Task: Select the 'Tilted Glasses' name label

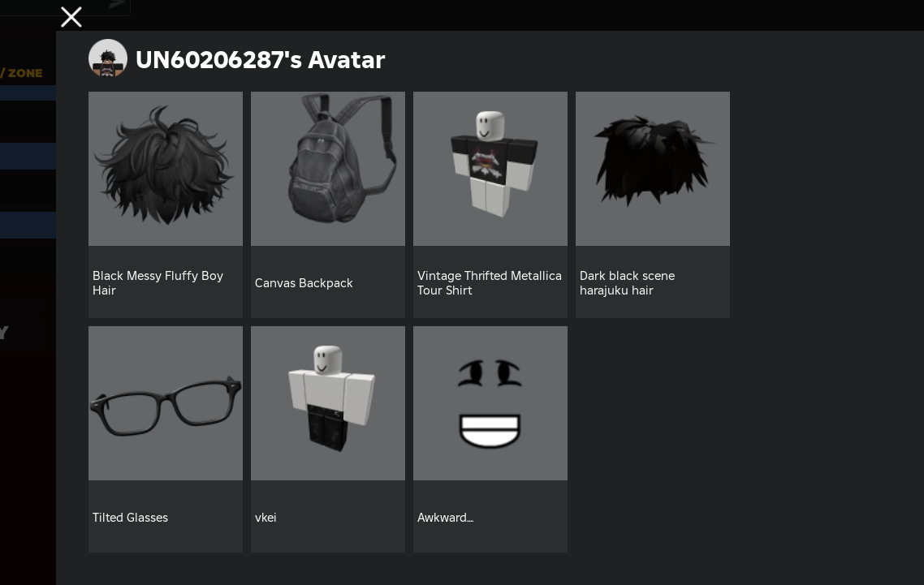Action: click(x=130, y=518)
